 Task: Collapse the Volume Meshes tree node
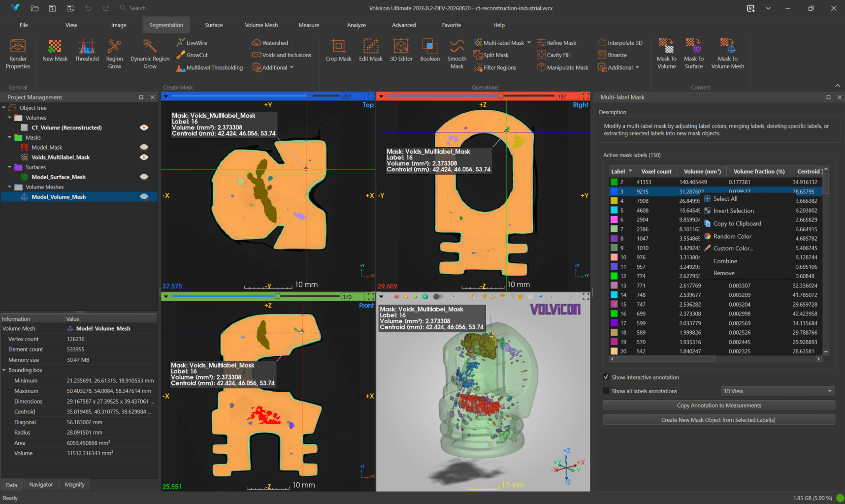pyautogui.click(x=10, y=187)
